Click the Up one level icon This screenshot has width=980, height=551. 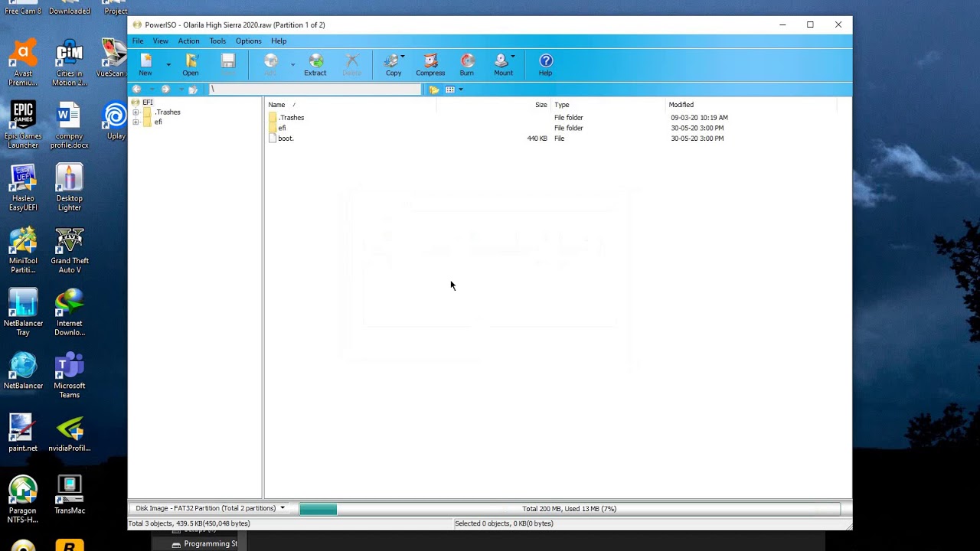tap(193, 90)
